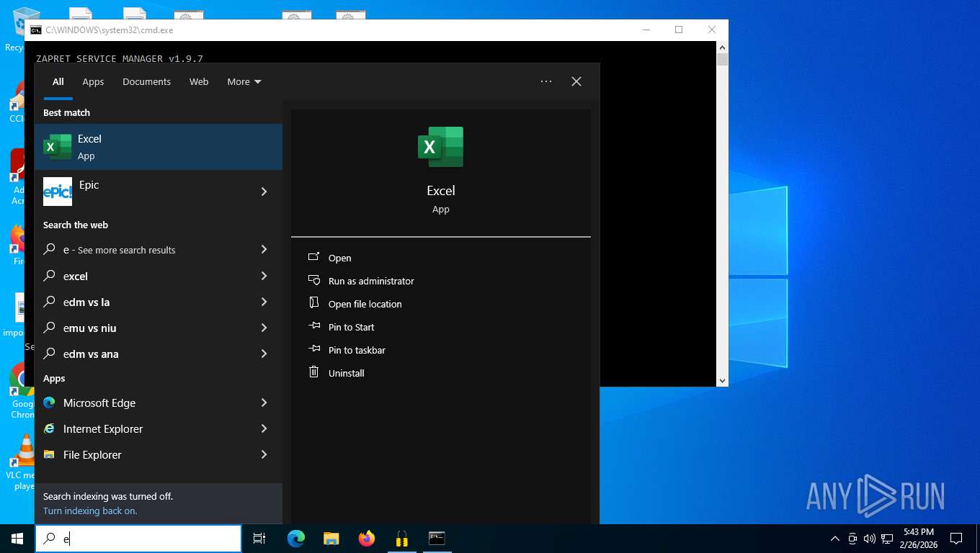Launch Firefox from the taskbar
The image size is (980, 553).
click(367, 539)
